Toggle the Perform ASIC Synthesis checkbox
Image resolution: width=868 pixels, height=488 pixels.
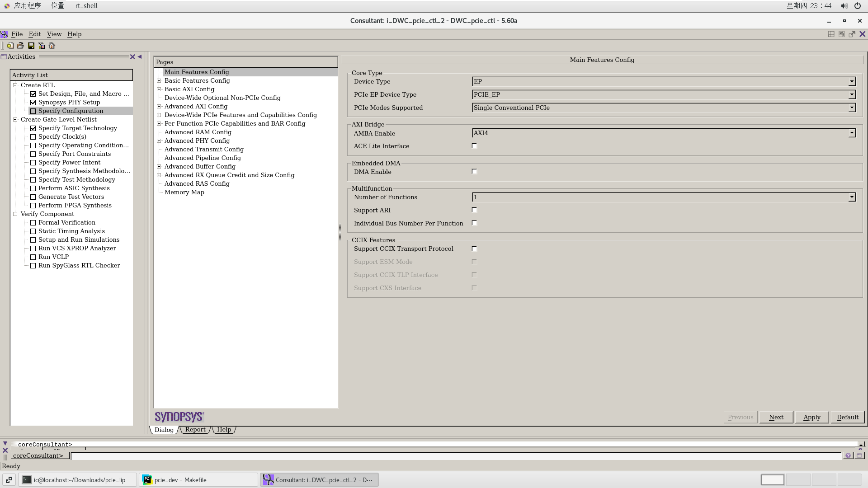[x=33, y=188]
